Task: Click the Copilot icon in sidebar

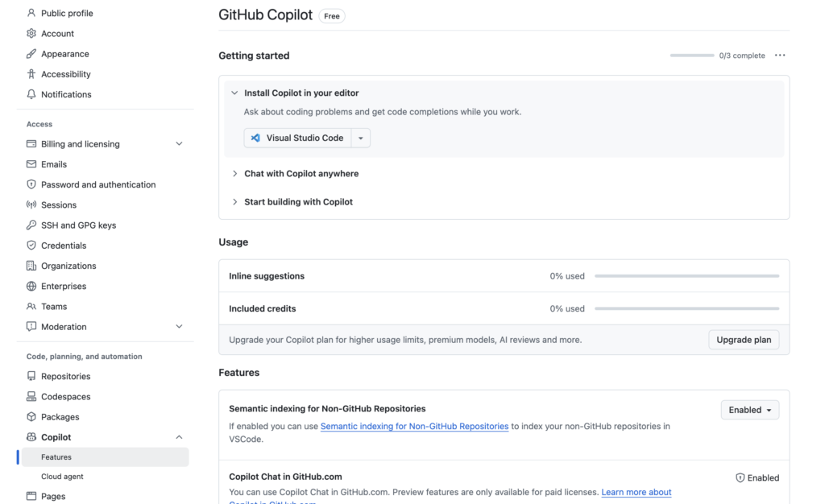Action: point(31,436)
